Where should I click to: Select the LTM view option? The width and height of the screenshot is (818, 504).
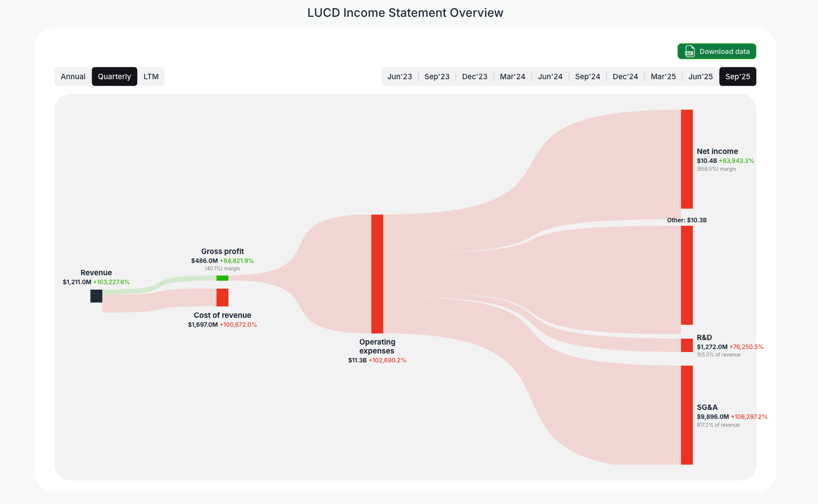tap(151, 76)
